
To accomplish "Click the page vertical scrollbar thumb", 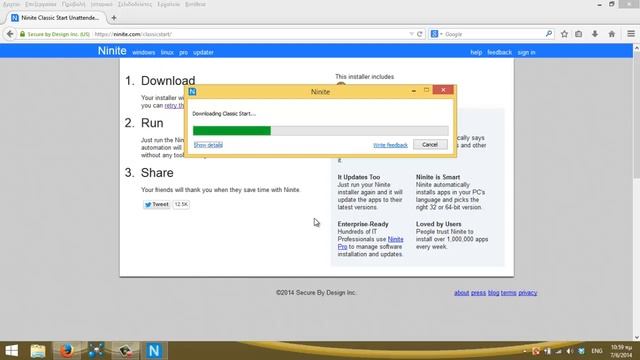I will [x=636, y=115].
